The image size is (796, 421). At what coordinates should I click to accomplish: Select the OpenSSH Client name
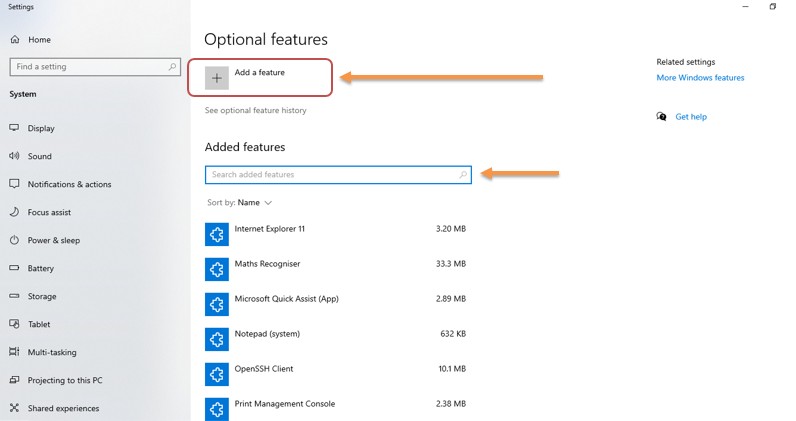coord(263,369)
